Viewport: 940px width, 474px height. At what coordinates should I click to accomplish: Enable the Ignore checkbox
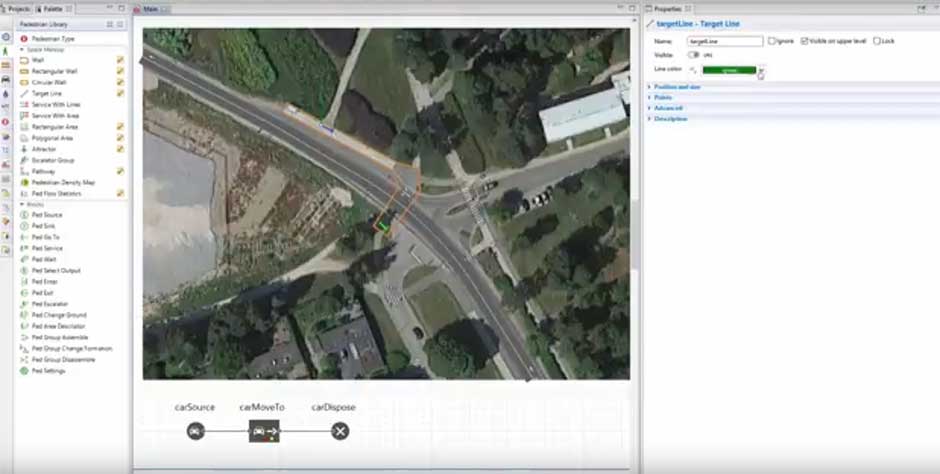[x=771, y=41]
